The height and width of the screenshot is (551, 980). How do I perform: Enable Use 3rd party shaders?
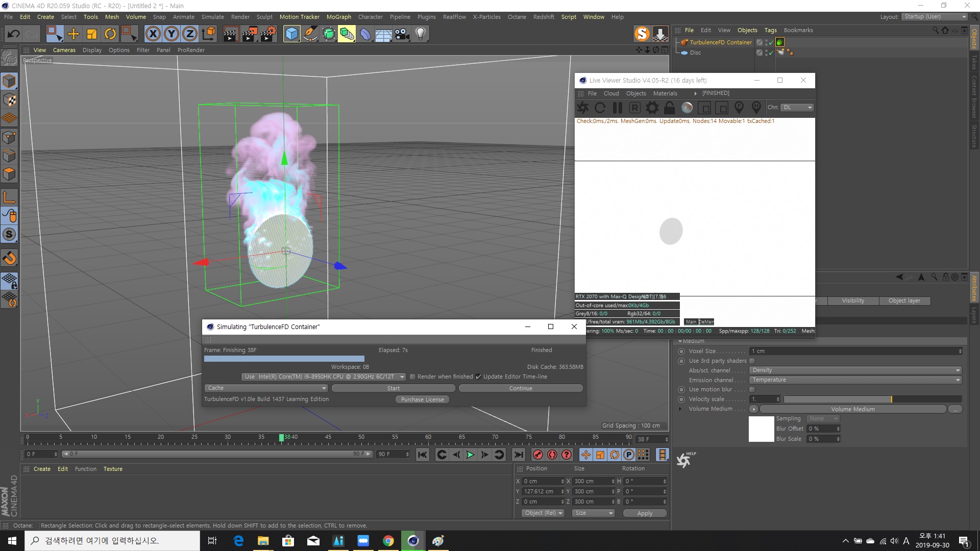pos(752,361)
